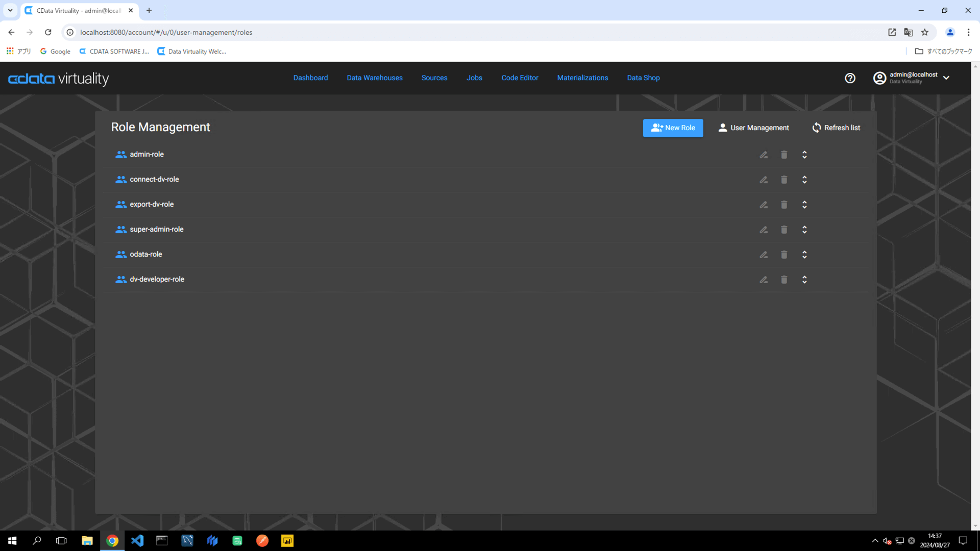This screenshot has width=980, height=551.
Task: Click the CData Virtuality logo
Action: coord(59,79)
